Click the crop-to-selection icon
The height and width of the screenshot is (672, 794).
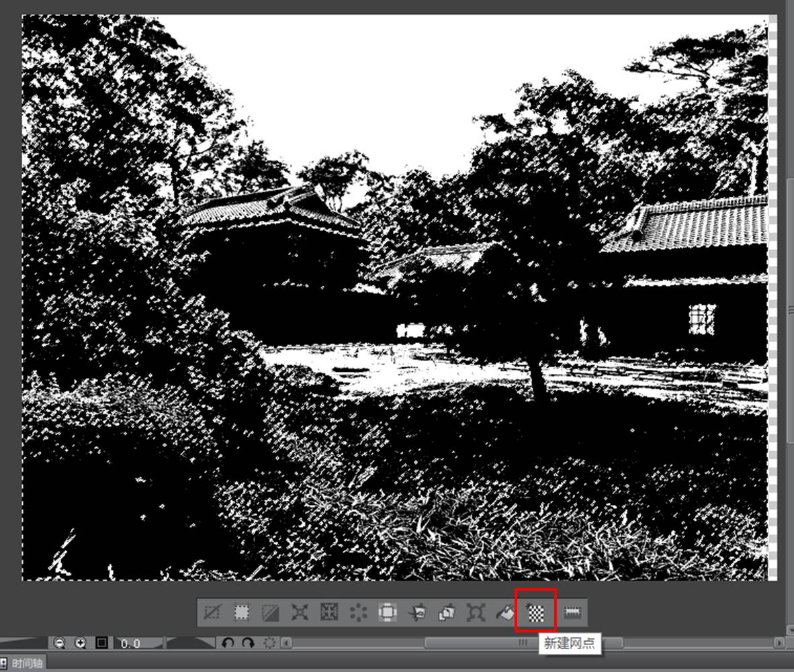(242, 612)
